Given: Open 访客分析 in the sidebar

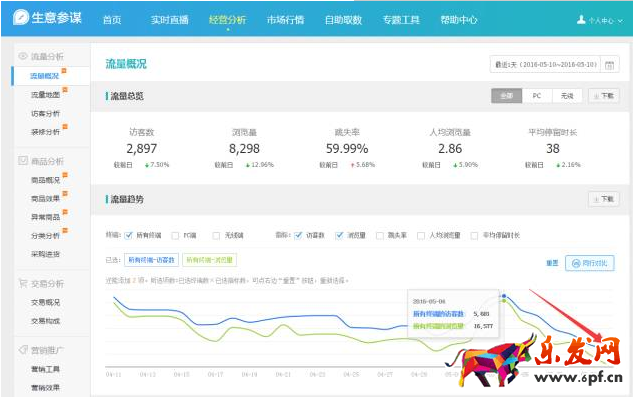Looking at the screenshot, I should point(45,114).
